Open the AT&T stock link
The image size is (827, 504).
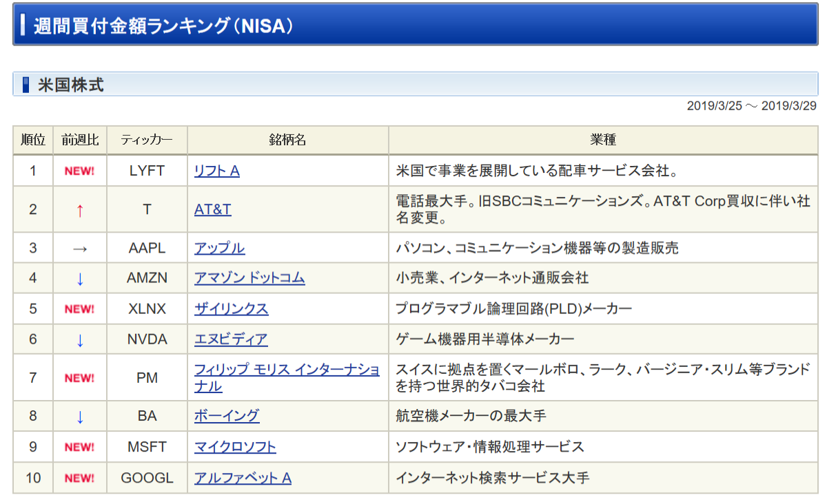(212, 209)
